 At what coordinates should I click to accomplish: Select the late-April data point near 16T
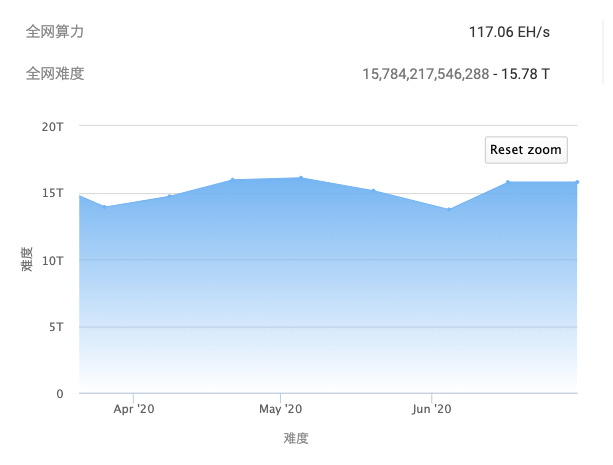[x=232, y=180]
